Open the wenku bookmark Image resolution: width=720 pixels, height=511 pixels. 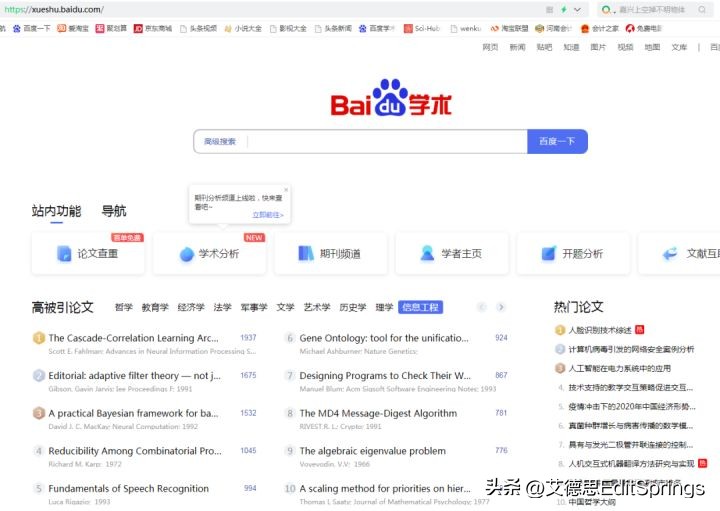pos(466,28)
